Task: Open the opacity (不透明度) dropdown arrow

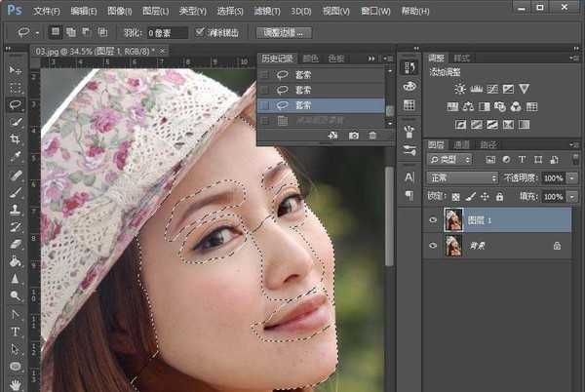Action: (x=571, y=178)
